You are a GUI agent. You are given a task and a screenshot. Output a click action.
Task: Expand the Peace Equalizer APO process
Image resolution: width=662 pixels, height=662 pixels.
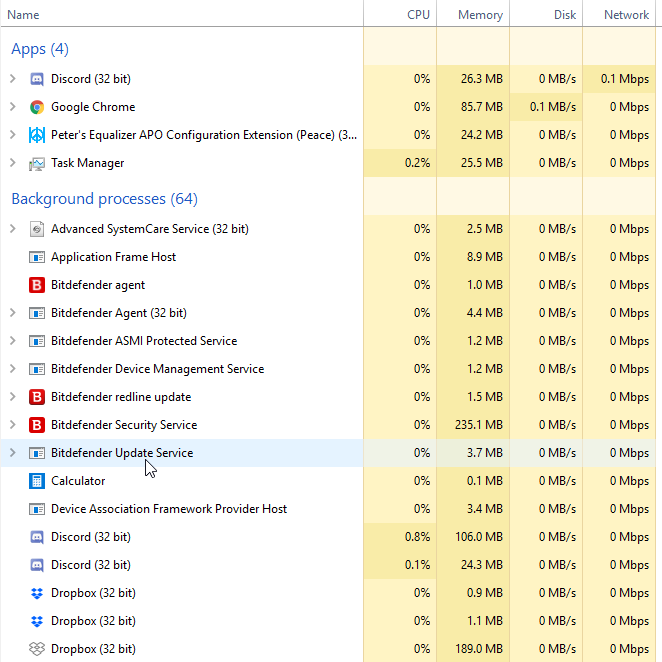point(13,135)
